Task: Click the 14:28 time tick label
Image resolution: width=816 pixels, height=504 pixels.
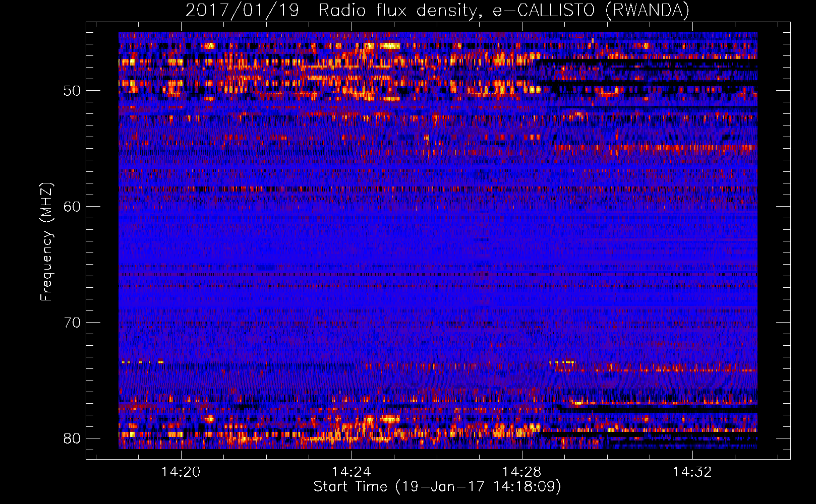Action: (x=521, y=472)
